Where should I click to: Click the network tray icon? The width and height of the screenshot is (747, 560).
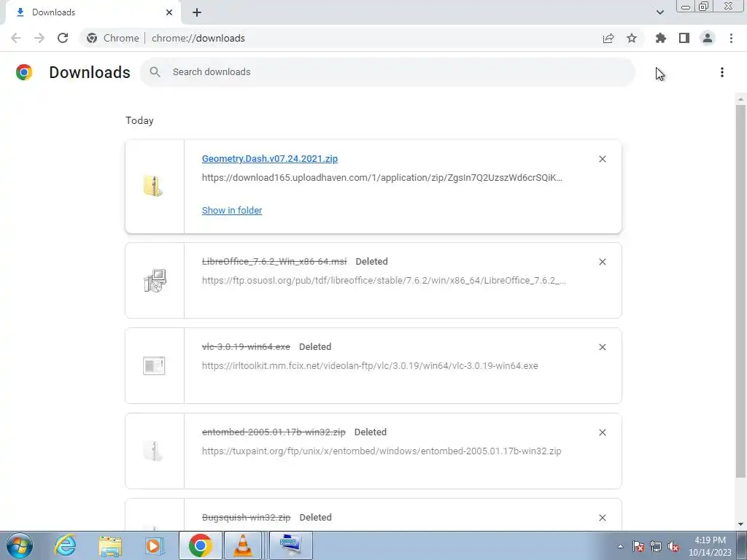656,546
